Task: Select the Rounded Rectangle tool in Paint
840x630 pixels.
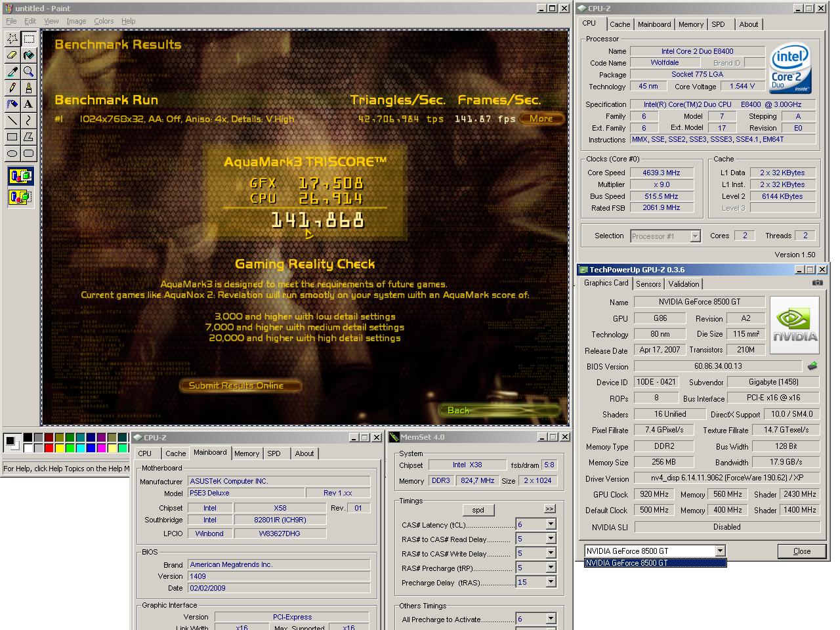Action: click(29, 154)
